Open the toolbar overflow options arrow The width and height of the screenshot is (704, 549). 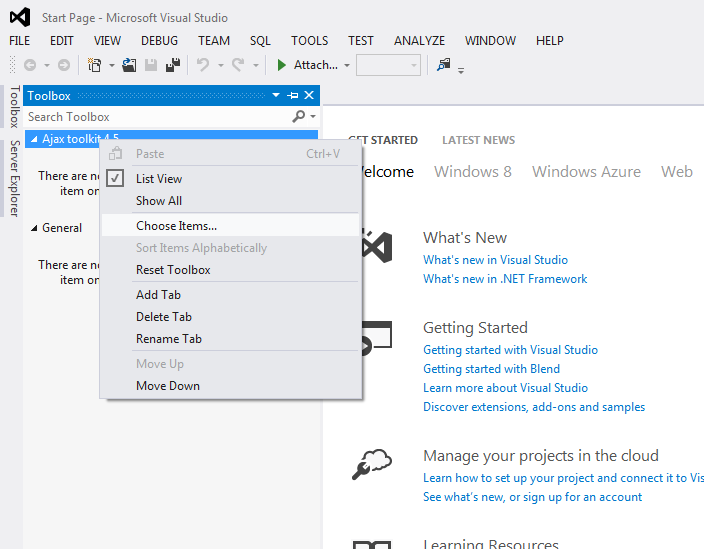pos(461,70)
